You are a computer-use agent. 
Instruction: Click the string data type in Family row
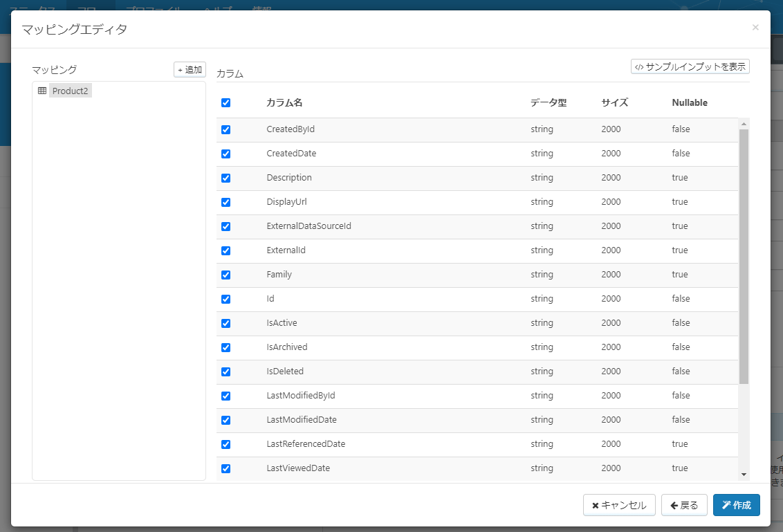point(542,274)
